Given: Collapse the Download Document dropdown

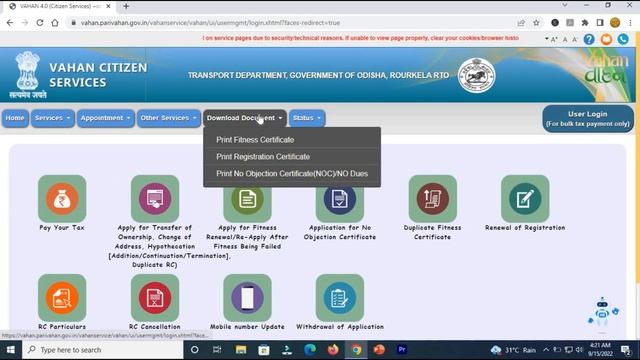Looking at the screenshot, I should coord(244,118).
